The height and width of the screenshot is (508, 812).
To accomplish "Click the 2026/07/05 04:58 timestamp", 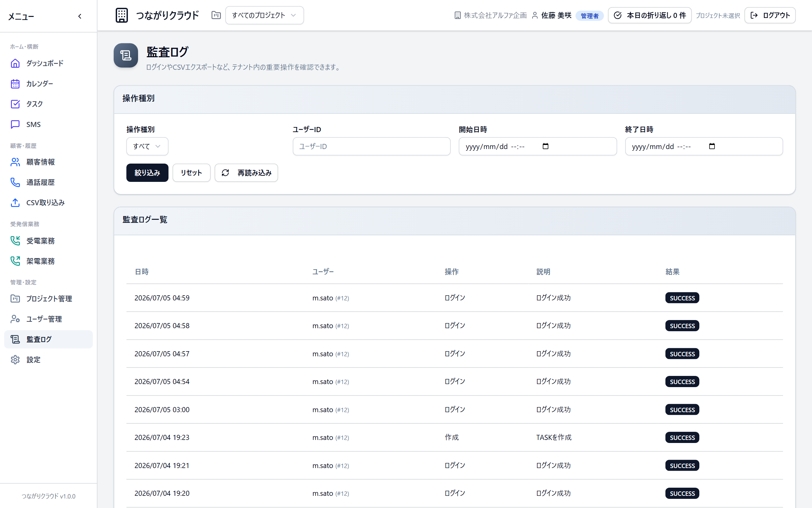I will 162,326.
